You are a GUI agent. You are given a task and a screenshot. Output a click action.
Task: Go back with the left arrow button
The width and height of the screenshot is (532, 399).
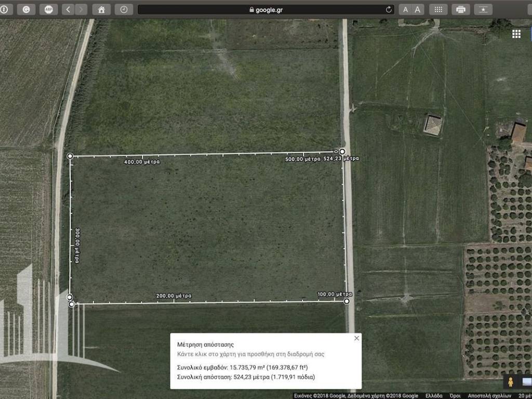click(69, 9)
